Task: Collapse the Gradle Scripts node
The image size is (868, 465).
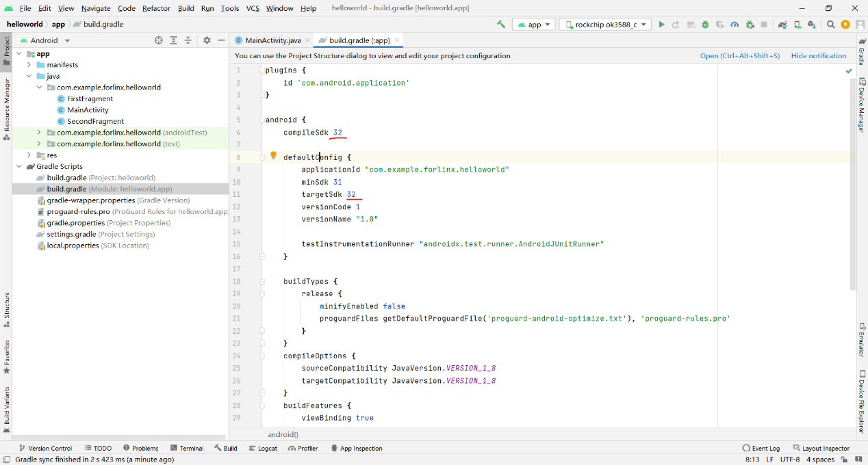Action: point(18,166)
